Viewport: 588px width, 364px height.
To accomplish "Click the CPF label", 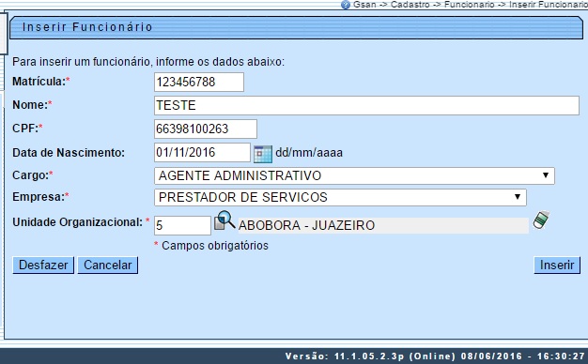I will coord(25,129).
